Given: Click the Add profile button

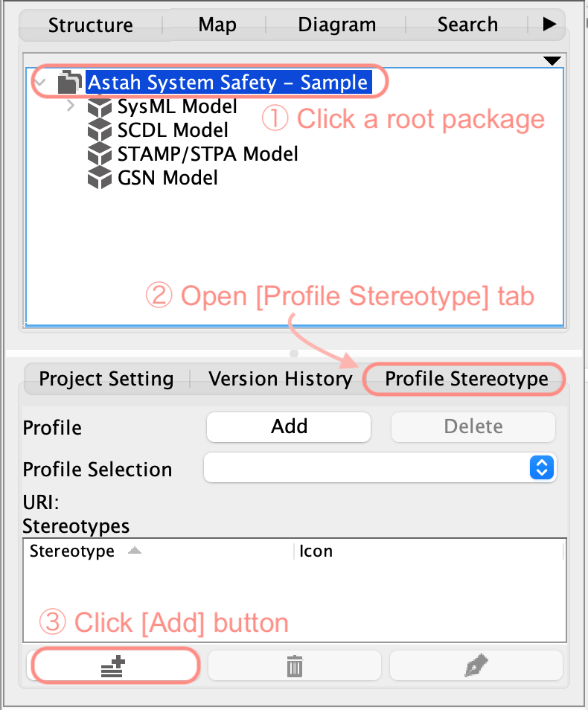Looking at the screenshot, I should click(x=289, y=426).
